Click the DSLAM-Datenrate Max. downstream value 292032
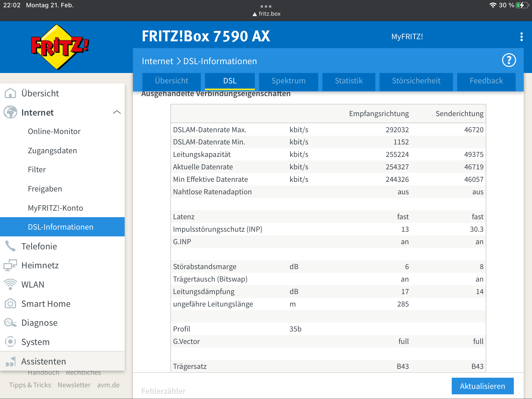The width and height of the screenshot is (532, 399). click(x=397, y=130)
